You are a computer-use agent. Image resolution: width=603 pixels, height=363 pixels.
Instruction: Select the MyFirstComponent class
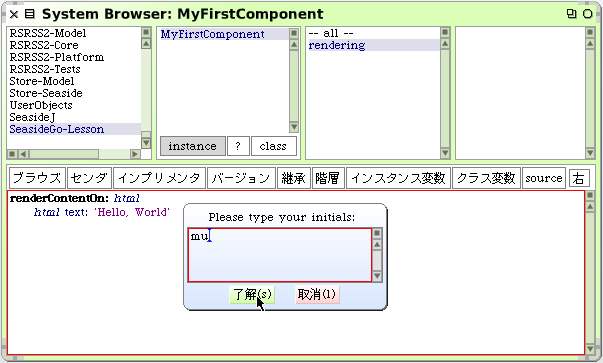(224, 34)
